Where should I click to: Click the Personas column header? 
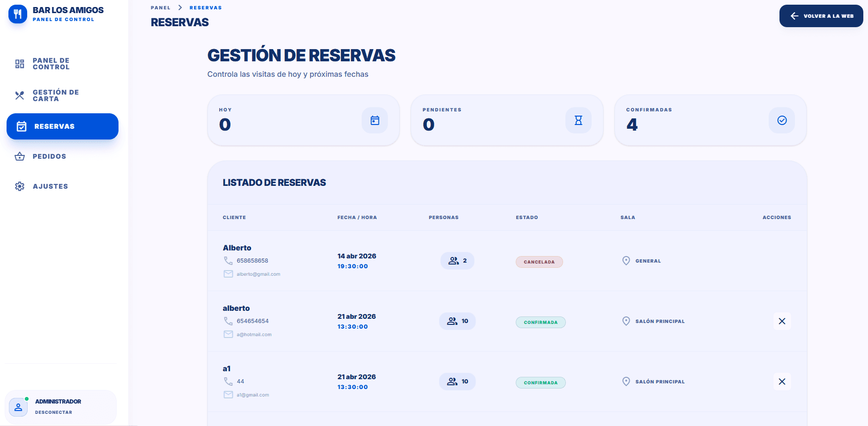444,218
